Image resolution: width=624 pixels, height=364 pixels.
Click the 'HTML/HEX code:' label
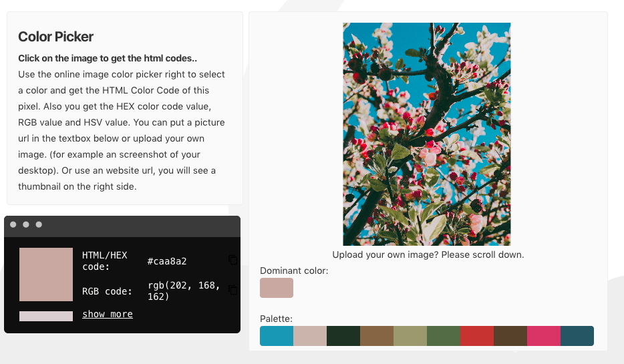pyautogui.click(x=105, y=261)
